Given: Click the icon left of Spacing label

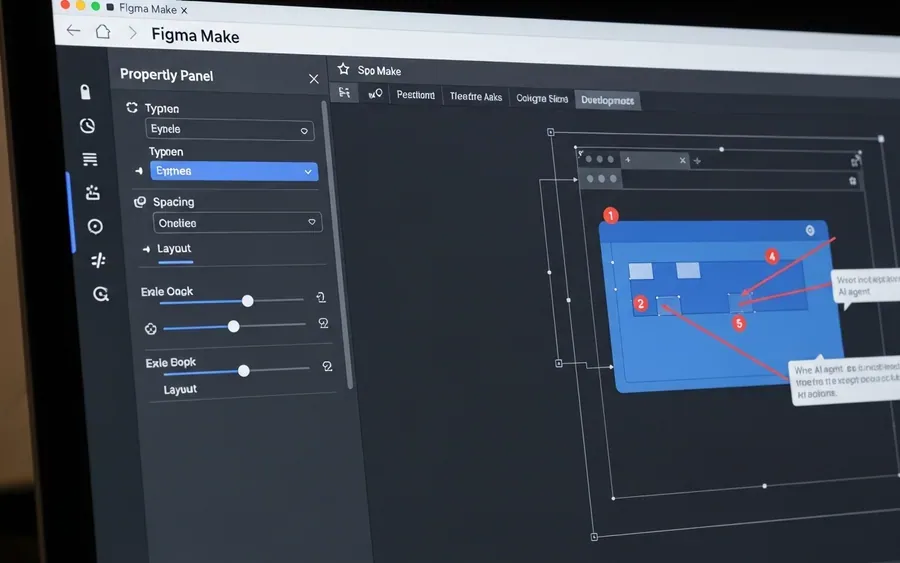Looking at the screenshot, I should (x=140, y=201).
